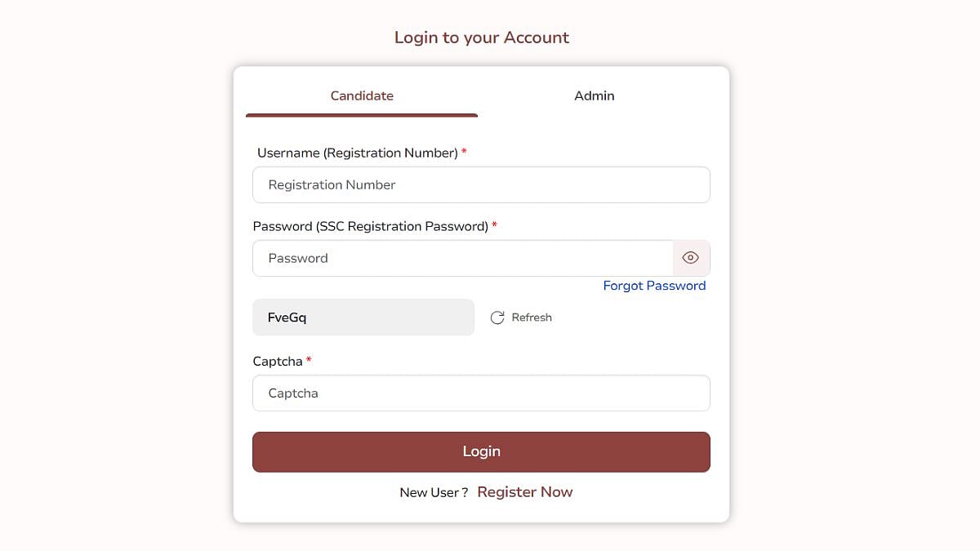Click the Username (Registration Number) label
This screenshot has height=551, width=980.
point(357,153)
